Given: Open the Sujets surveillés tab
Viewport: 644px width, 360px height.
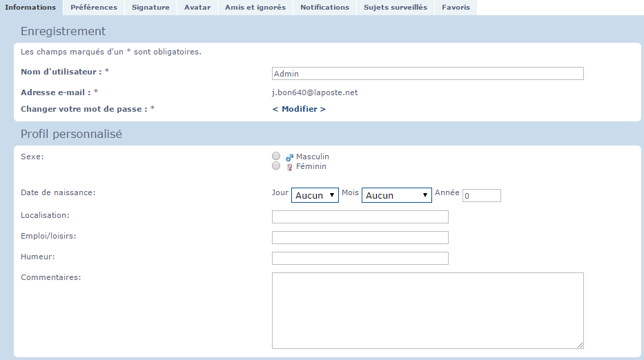Looking at the screenshot, I should 396,8.
